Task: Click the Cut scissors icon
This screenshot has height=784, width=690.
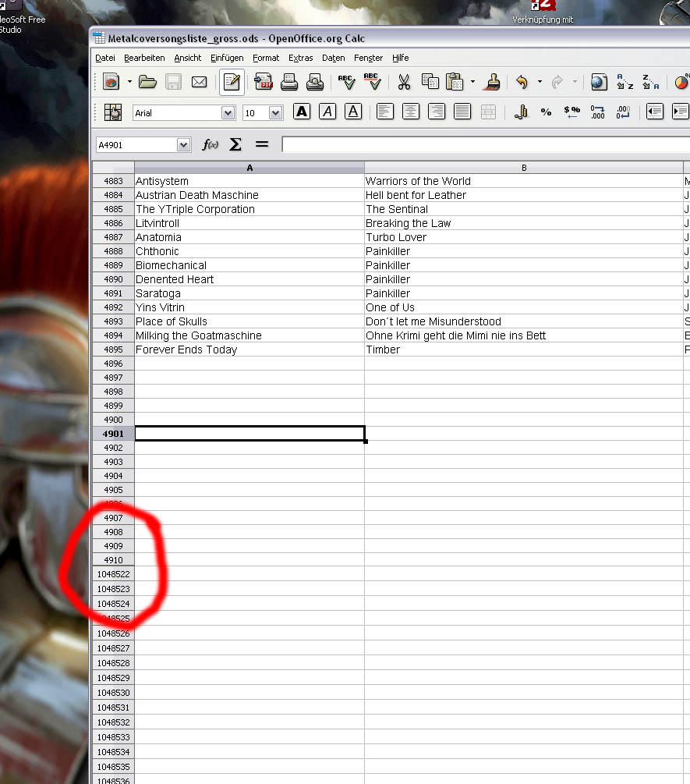Action: [404, 82]
